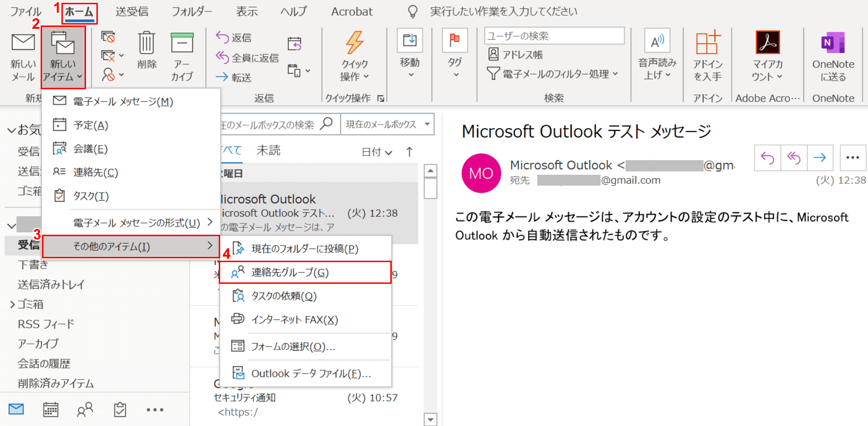Toggle sort order arrow in message list
Screen dimensions: 868x426
point(409,152)
